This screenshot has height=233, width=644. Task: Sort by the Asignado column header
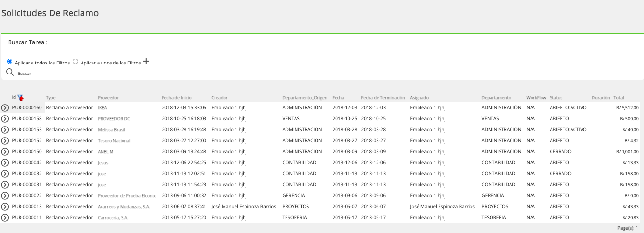(420, 98)
